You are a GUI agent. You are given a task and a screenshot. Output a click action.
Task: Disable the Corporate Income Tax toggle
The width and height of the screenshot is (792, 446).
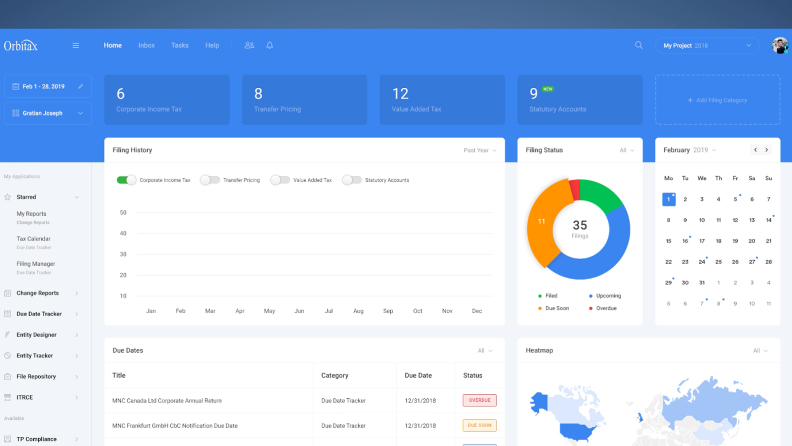click(126, 180)
